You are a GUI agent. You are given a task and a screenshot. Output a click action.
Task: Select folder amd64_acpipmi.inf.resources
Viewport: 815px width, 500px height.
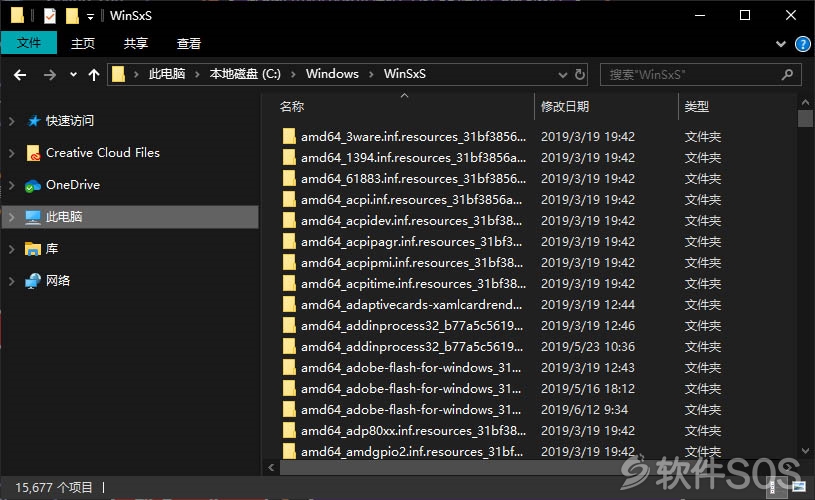pyautogui.click(x=412, y=263)
